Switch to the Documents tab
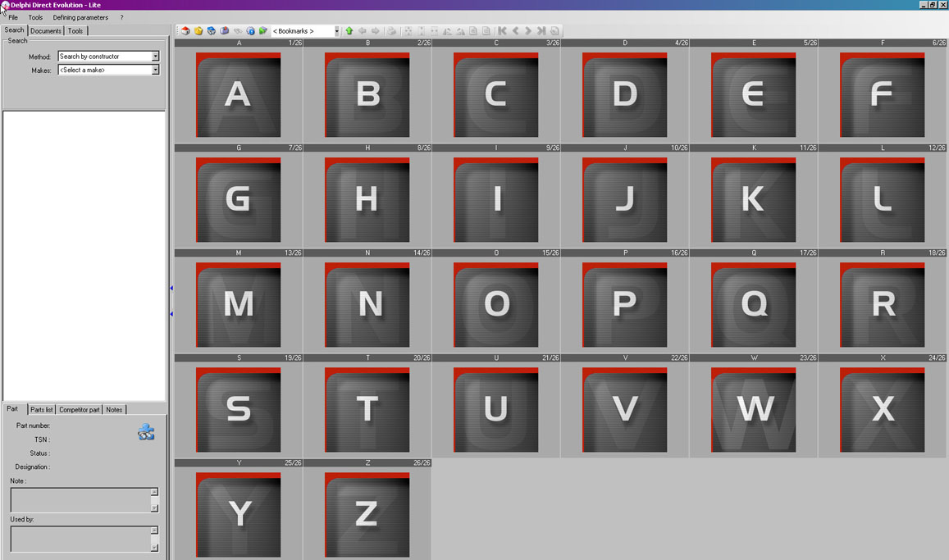Screen dimensions: 949x560 pyautogui.click(x=46, y=31)
